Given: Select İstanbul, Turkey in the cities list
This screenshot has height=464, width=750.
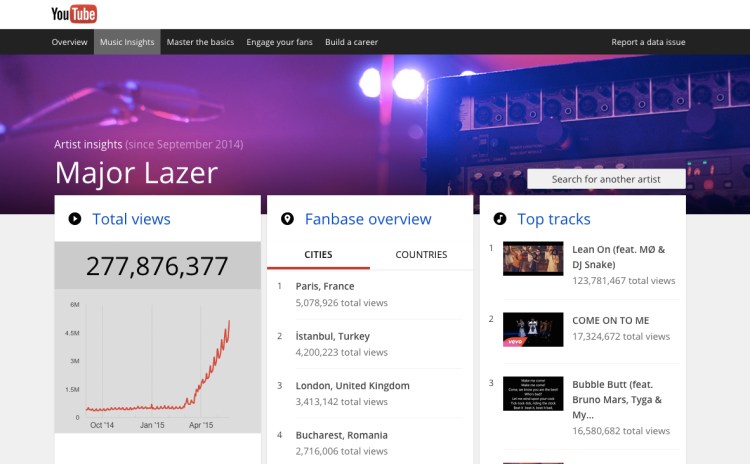Looking at the screenshot, I should point(332,336).
